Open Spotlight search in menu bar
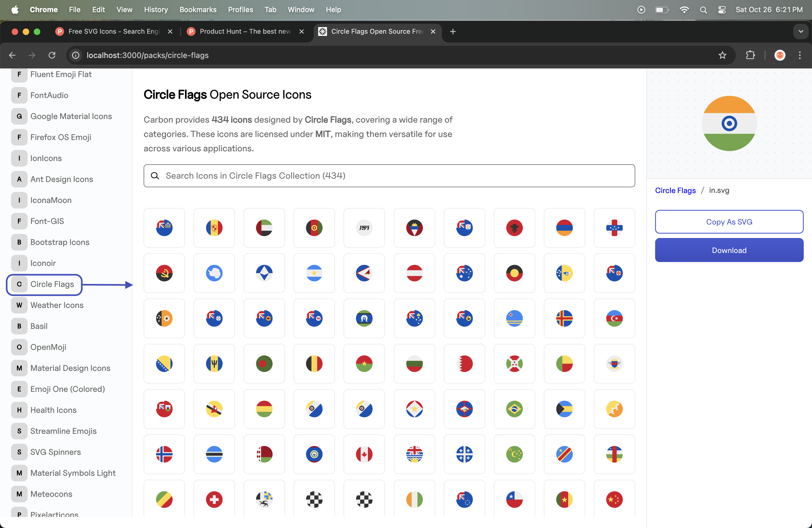This screenshot has height=528, width=812. tap(703, 10)
